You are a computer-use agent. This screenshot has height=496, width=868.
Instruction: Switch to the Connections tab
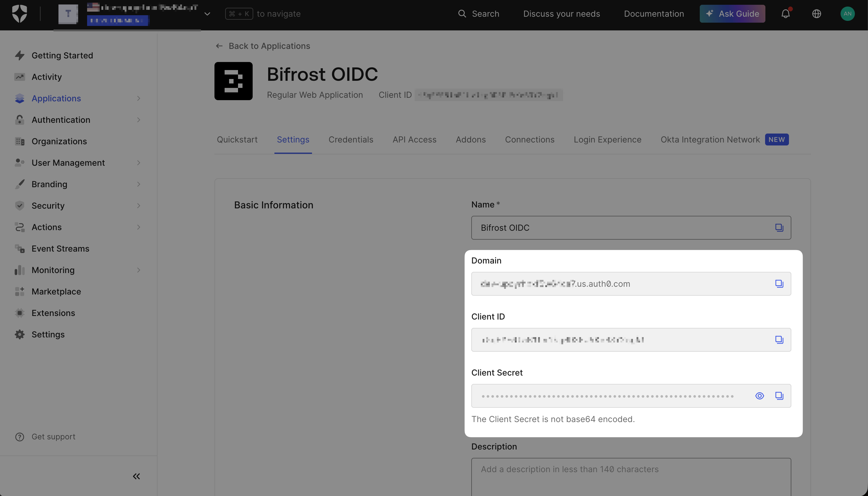[x=529, y=139]
